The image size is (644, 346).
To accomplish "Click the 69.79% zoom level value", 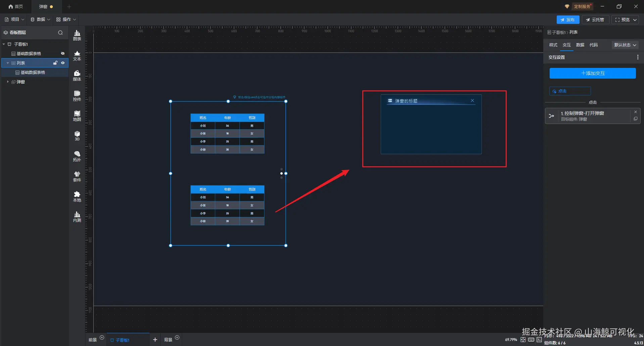I will pyautogui.click(x=511, y=340).
